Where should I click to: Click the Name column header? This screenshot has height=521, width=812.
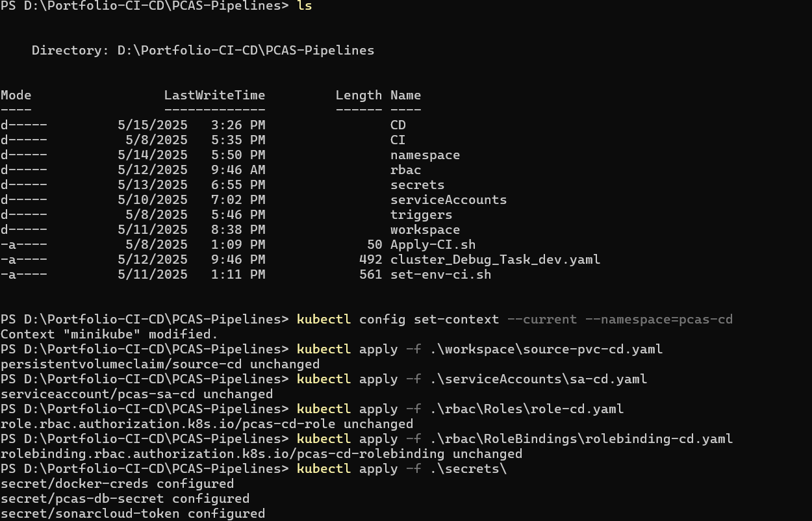pos(405,95)
